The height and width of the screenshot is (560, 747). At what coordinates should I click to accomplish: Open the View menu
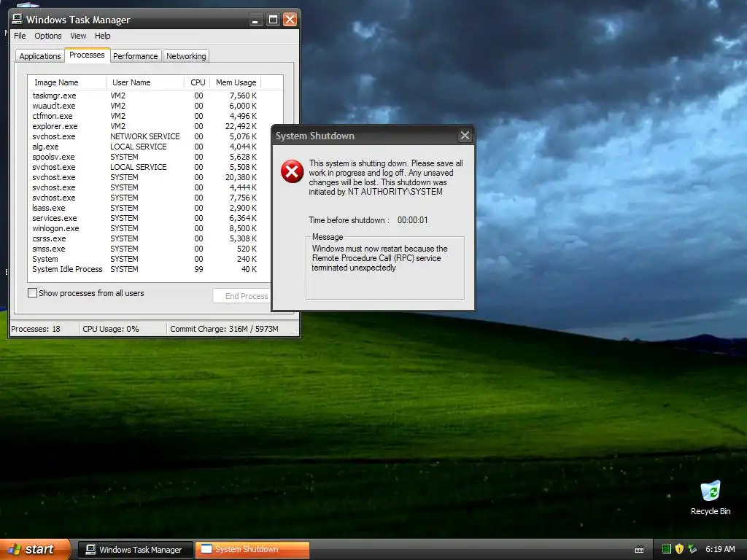pos(78,36)
